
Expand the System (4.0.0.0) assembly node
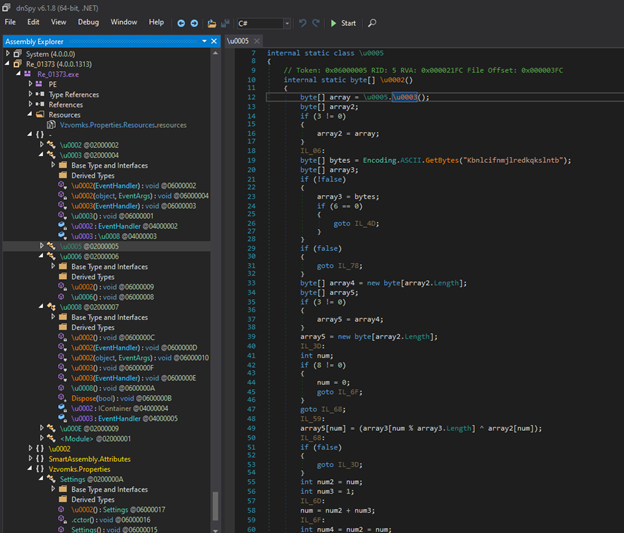(9, 54)
